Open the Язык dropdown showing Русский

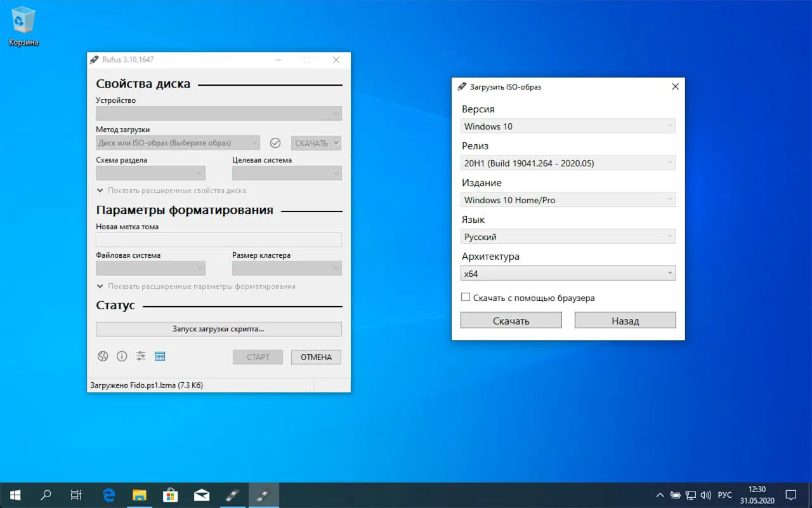click(568, 237)
